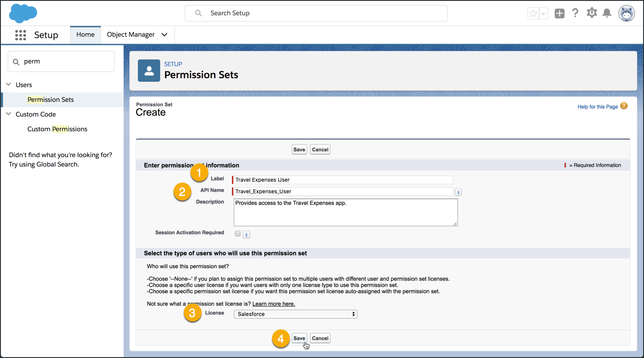644x358 pixels.
Task: Click the API Name field
Action: click(x=343, y=191)
